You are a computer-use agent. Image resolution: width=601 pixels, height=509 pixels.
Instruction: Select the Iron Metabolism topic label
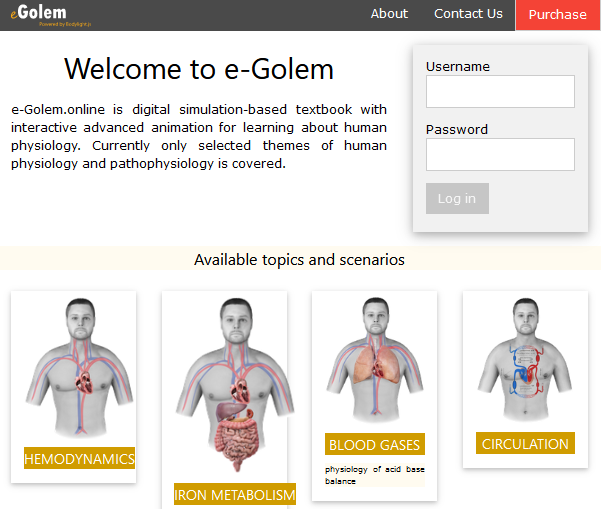pos(235,495)
